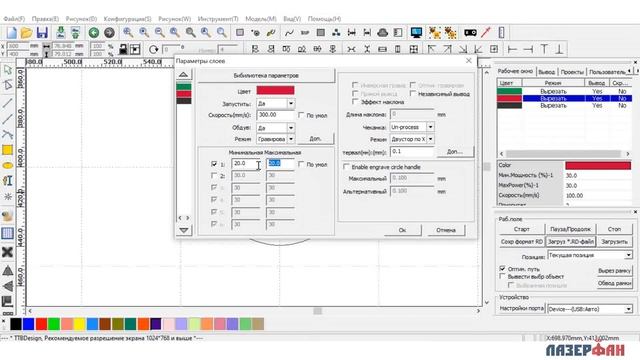Screen dimensions: 640x360
Task: Select the text tool in the left toolbar
Action: click(8, 181)
